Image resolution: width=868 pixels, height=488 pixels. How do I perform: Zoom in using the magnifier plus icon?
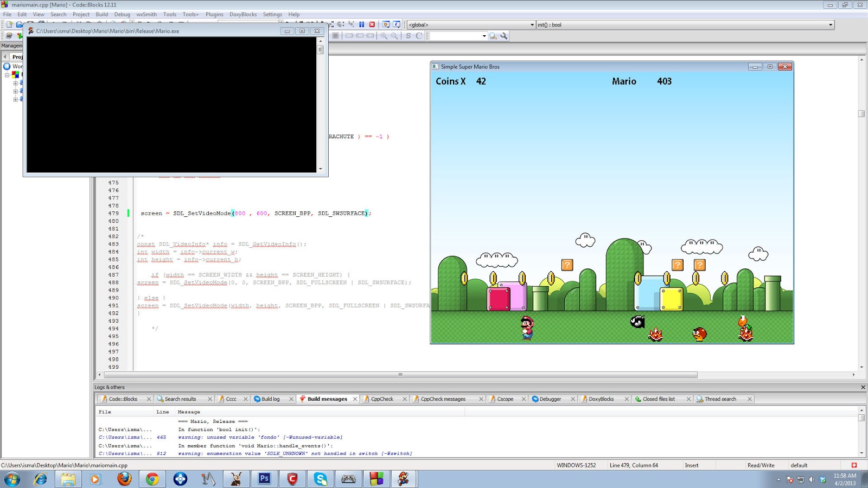click(x=384, y=36)
